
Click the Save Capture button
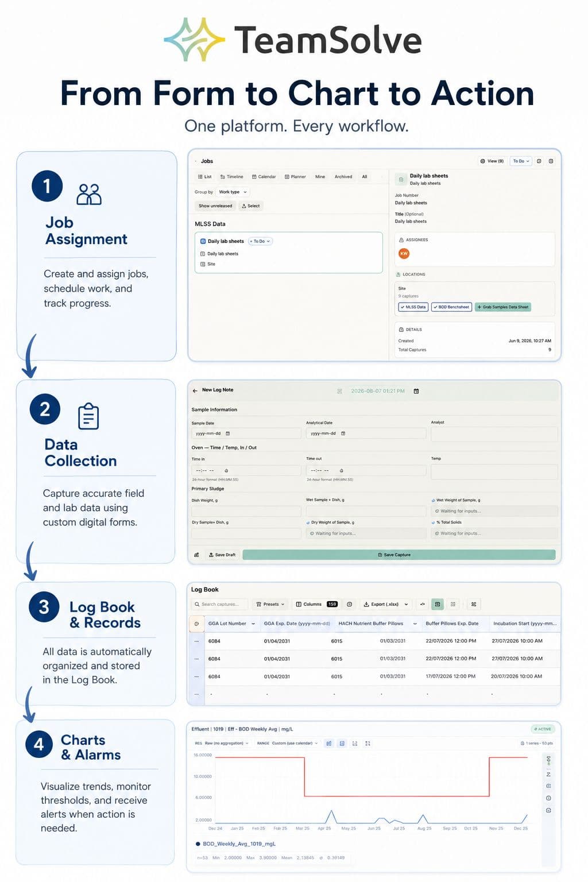[399, 555]
